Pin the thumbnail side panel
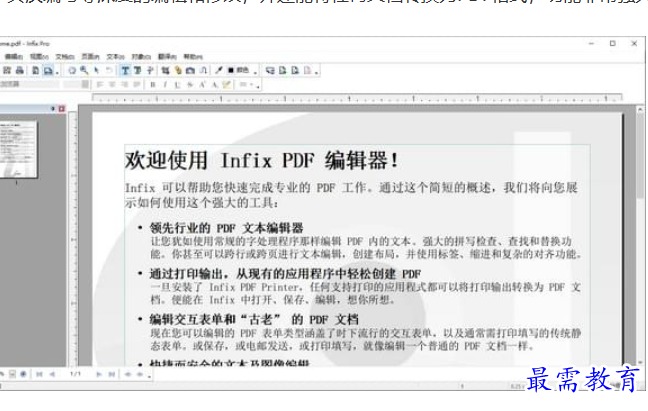648x411 pixels. (52, 109)
